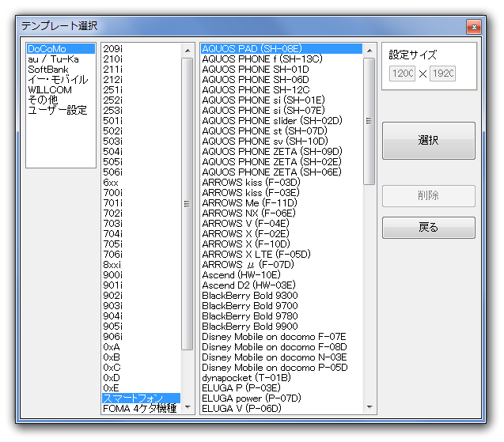Select 209i series
Viewport: 504px width, 442px height.
coord(141,48)
